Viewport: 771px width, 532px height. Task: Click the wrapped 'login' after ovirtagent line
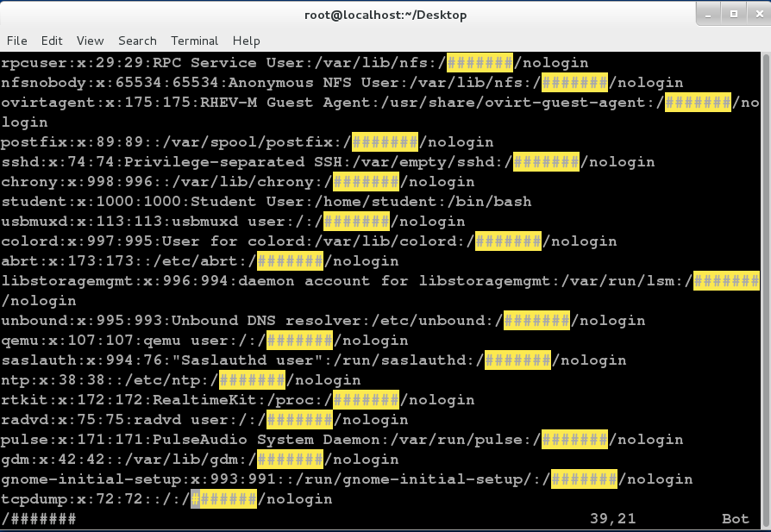click(25, 122)
